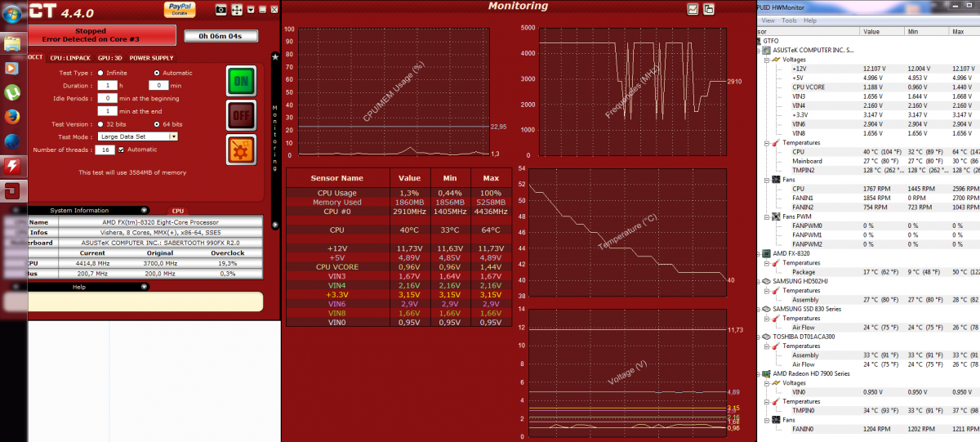This screenshot has height=442, width=980.
Task: Click the Min column header in HWMonitor
Action: (x=927, y=31)
